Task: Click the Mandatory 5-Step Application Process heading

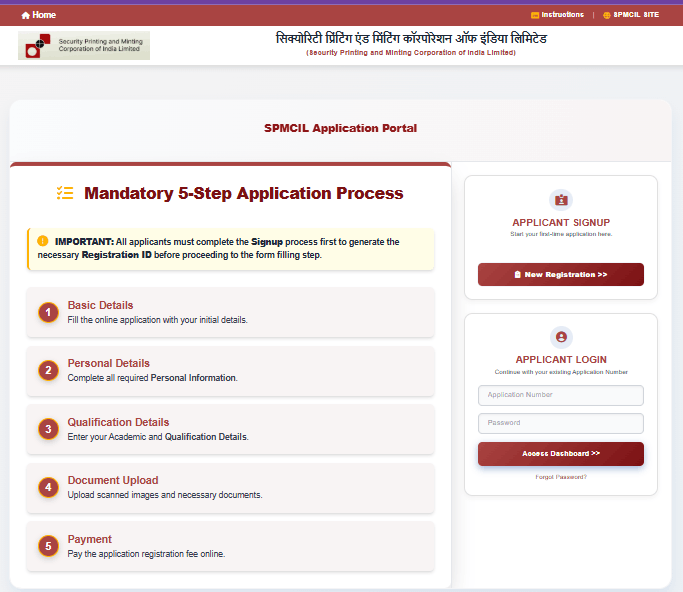Action: [243, 193]
